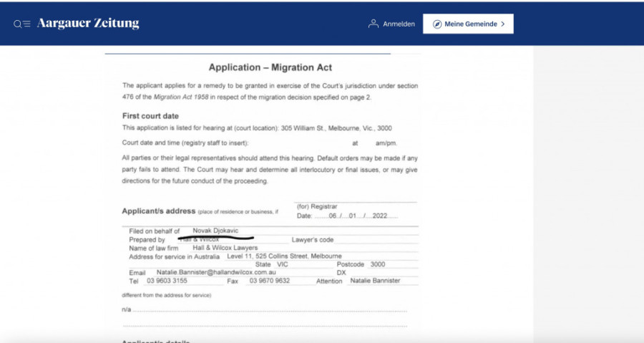Open the hamburger menu lines icon
The width and height of the screenshot is (644, 343).
tap(26, 24)
